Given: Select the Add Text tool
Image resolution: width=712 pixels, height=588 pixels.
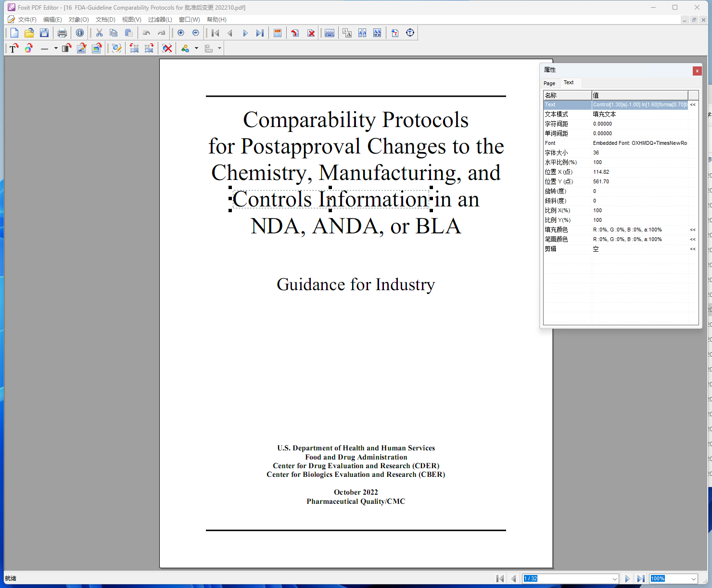Looking at the screenshot, I should pos(13,48).
